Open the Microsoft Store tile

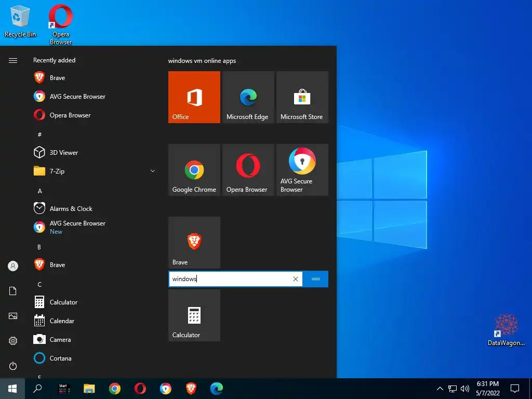(x=302, y=97)
